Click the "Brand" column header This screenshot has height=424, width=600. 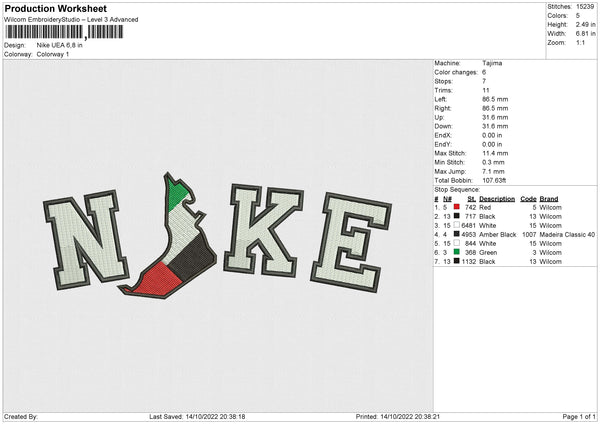(549, 199)
